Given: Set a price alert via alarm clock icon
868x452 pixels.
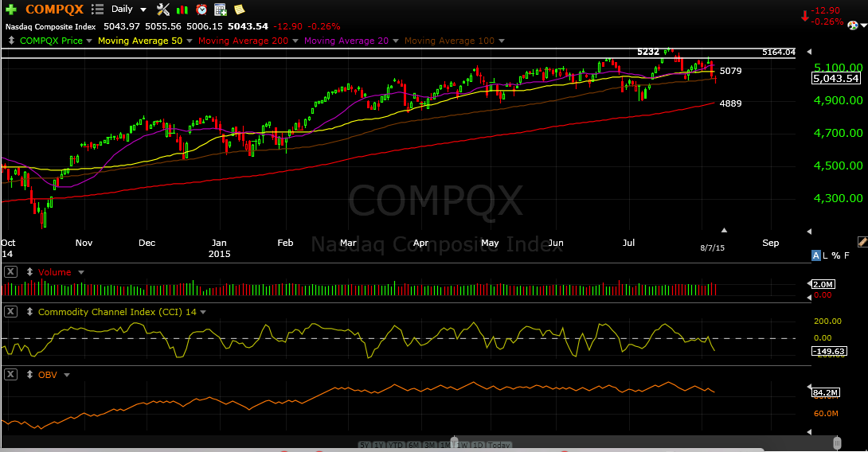Looking at the screenshot, I should click(x=201, y=10).
